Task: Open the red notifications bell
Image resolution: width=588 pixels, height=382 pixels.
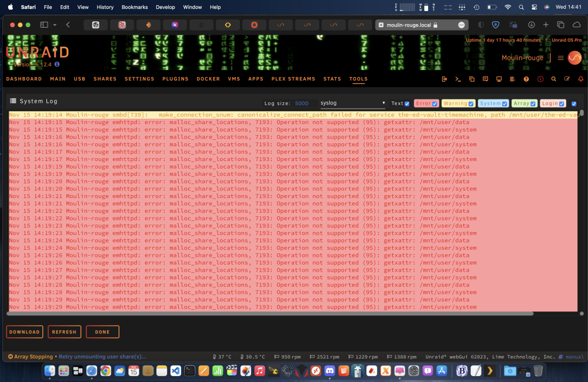Action: [580, 79]
